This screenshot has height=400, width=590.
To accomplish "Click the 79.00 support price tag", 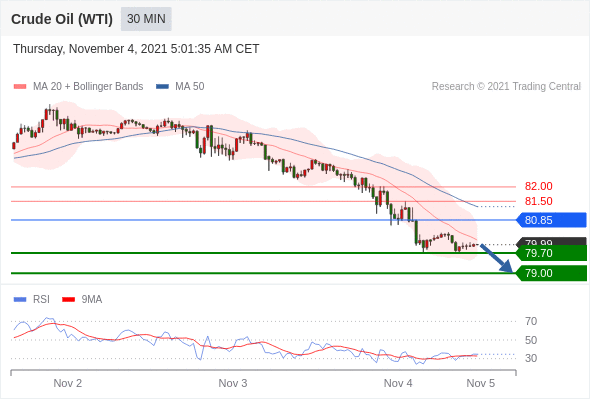I will click(x=551, y=273).
